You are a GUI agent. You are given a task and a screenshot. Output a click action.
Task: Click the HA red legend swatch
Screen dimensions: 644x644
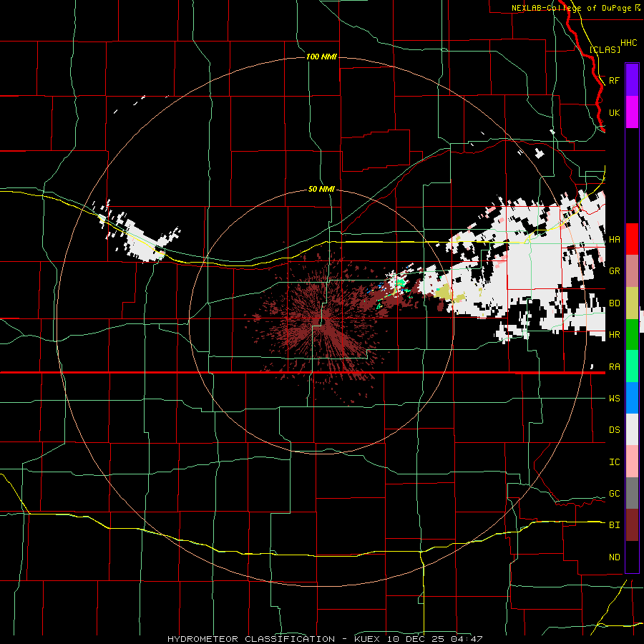(x=632, y=239)
